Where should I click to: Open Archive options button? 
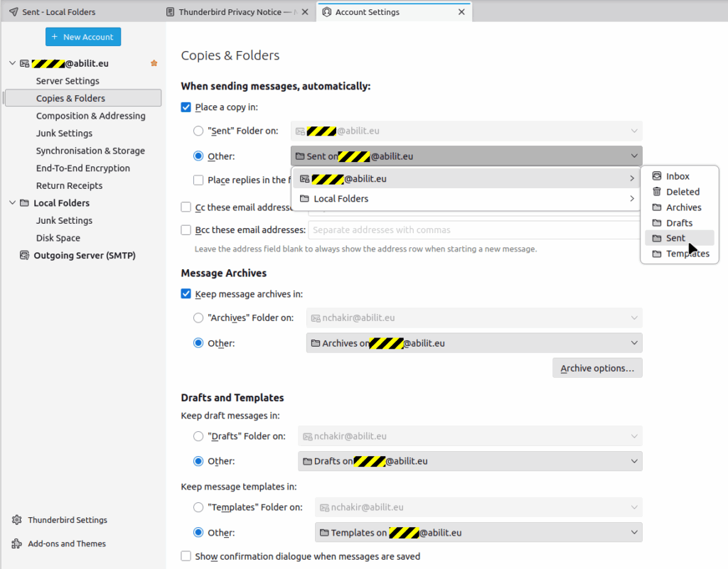click(597, 368)
